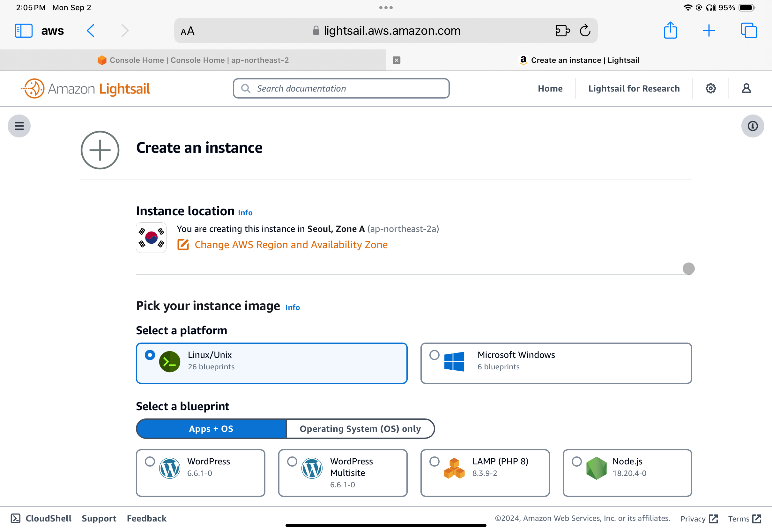Choose the Node.js blueprint radio

(x=577, y=461)
